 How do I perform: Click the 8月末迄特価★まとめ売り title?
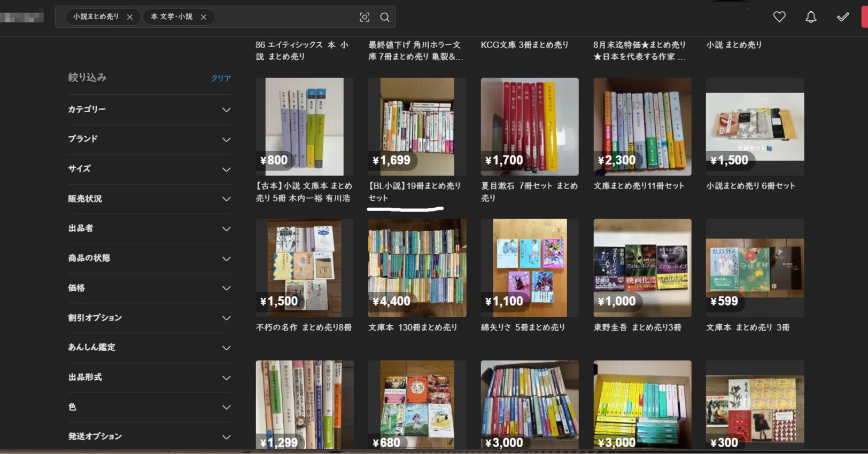(x=640, y=51)
